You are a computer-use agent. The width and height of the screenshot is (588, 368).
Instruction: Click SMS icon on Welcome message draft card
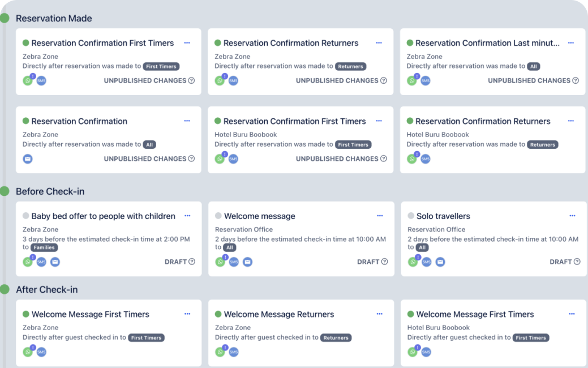pos(234,262)
